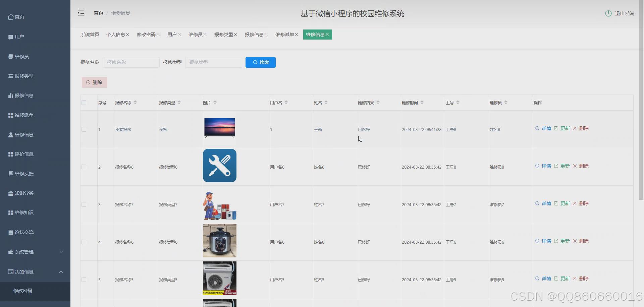Open 报修信息 via its bar-chart icon
644x307 pixels.
(x=10, y=95)
